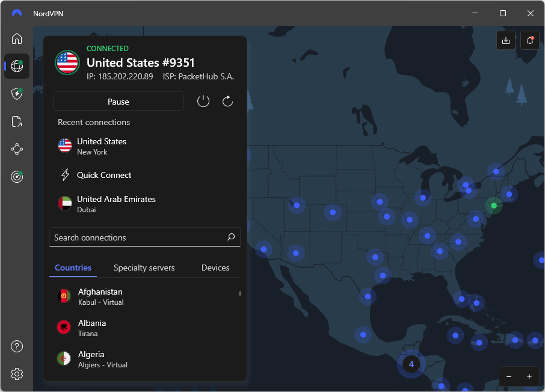Select Quick Connect recent connection
Viewport: 545px width, 392px height.
pos(145,175)
